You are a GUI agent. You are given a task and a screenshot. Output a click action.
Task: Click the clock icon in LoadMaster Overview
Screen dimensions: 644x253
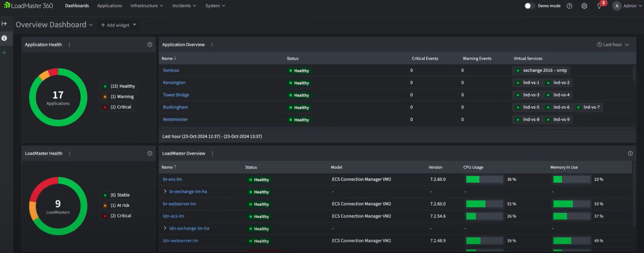[630, 153]
